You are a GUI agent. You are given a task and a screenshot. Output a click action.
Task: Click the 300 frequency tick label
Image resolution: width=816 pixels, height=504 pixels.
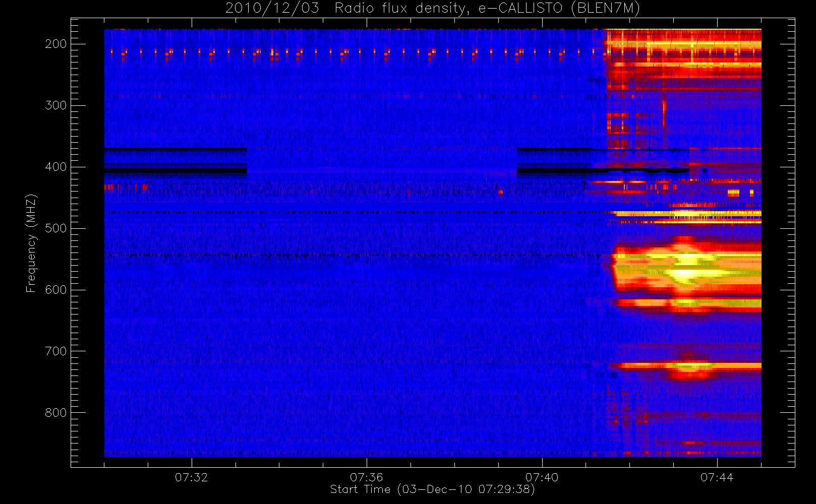(x=56, y=105)
